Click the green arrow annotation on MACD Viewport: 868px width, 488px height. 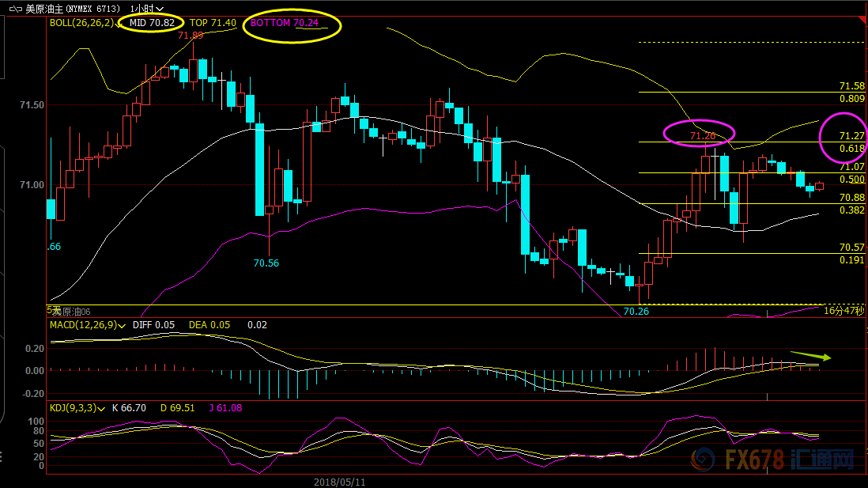click(810, 356)
